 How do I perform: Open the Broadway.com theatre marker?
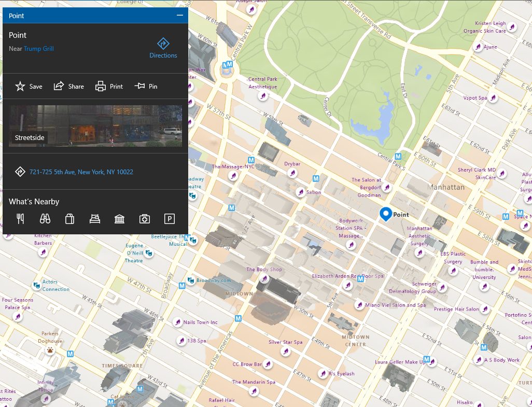click(191, 280)
